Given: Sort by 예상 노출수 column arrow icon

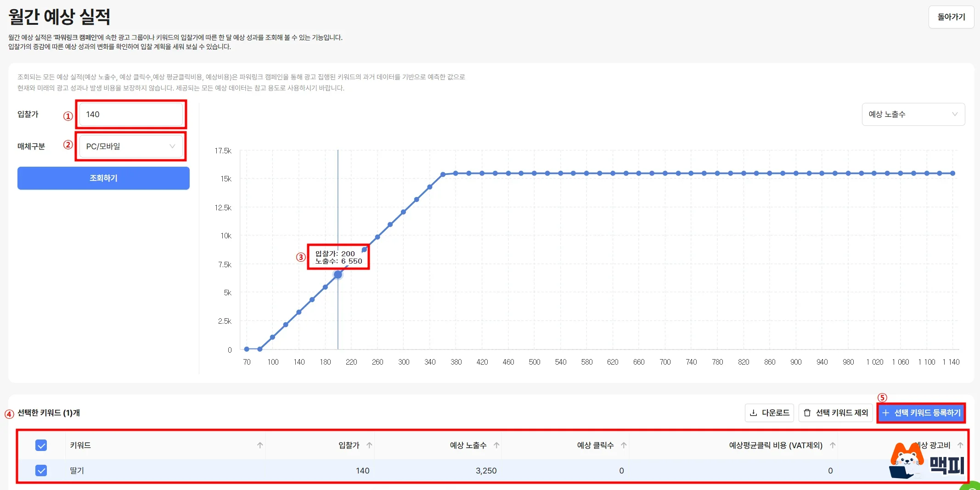Looking at the screenshot, I should pyautogui.click(x=496, y=445).
